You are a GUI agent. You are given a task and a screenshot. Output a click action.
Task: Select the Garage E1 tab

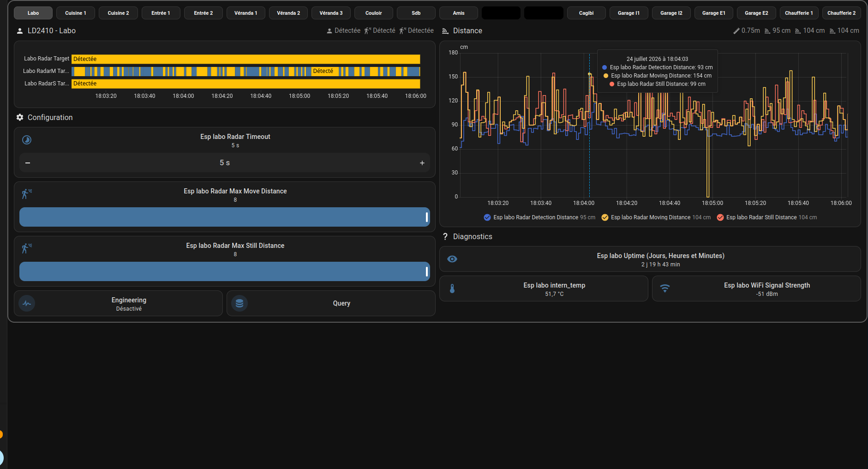pyautogui.click(x=714, y=13)
